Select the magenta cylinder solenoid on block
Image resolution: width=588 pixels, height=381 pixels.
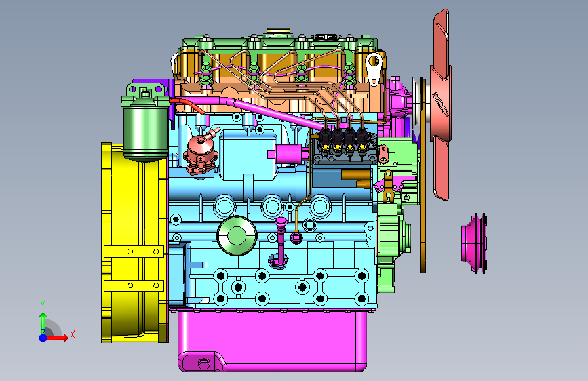[288, 154]
